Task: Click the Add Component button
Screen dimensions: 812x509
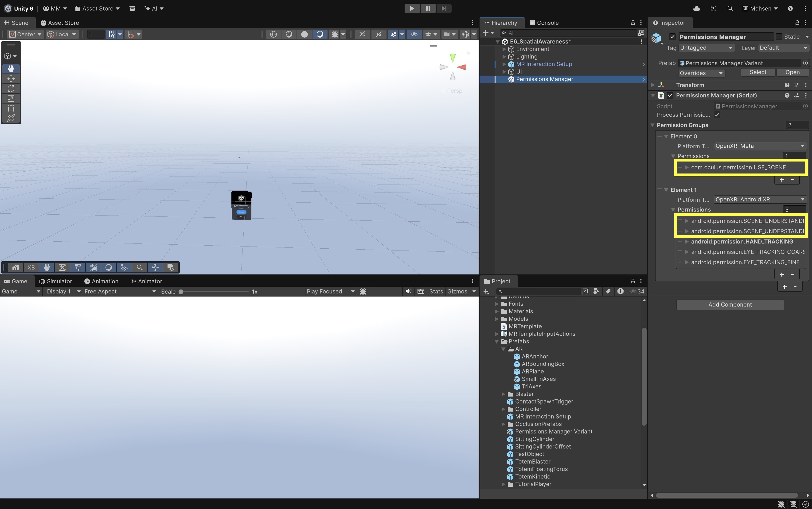Action: (x=730, y=304)
